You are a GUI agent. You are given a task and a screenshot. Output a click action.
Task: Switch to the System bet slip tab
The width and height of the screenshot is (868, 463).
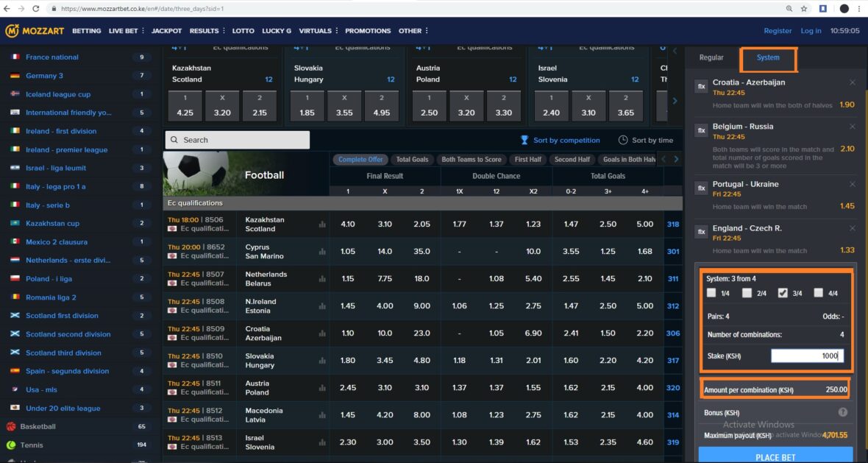(x=768, y=57)
